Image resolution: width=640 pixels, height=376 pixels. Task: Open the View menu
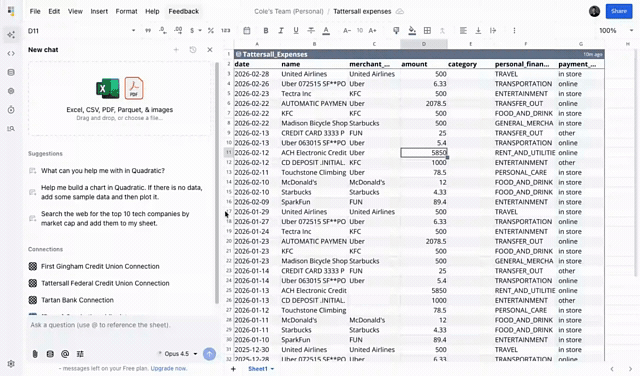[75, 11]
